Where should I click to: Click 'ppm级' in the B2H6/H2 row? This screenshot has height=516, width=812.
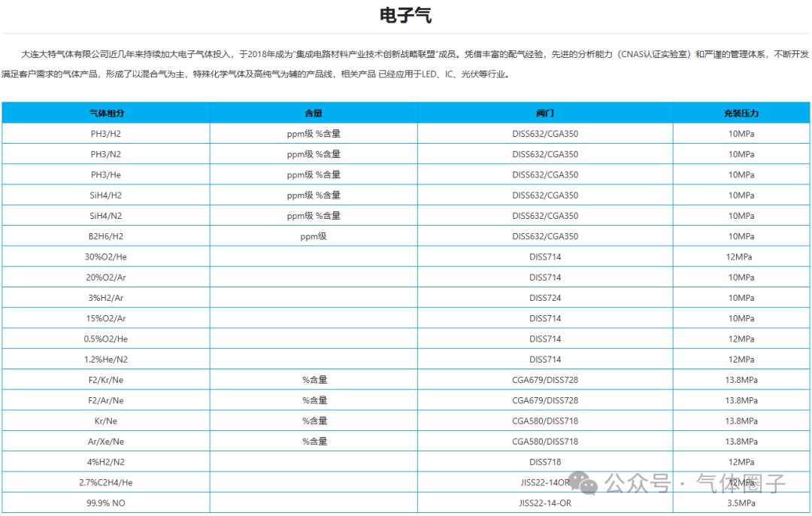click(x=314, y=236)
